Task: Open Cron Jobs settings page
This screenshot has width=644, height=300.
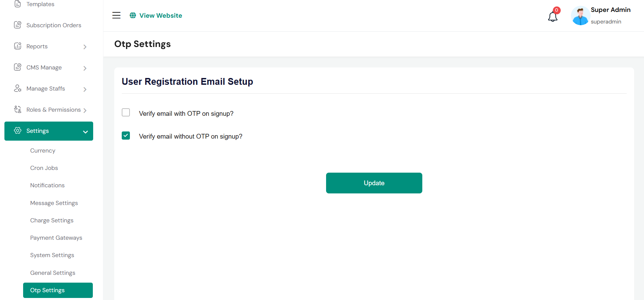Action: pos(44,168)
